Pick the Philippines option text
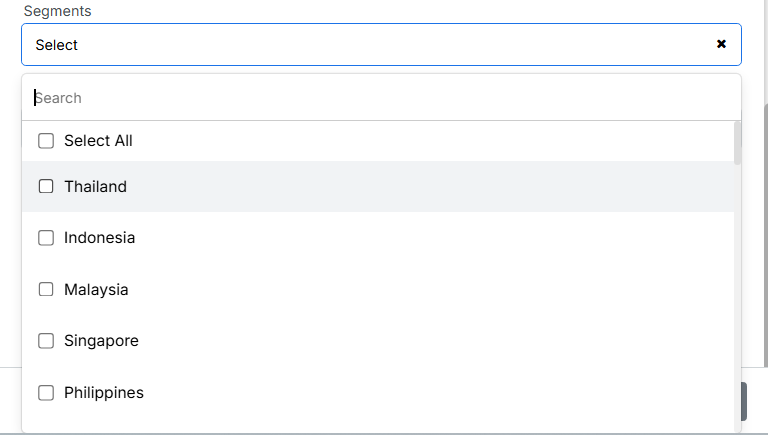Viewport: 768px width, 435px height. click(104, 393)
